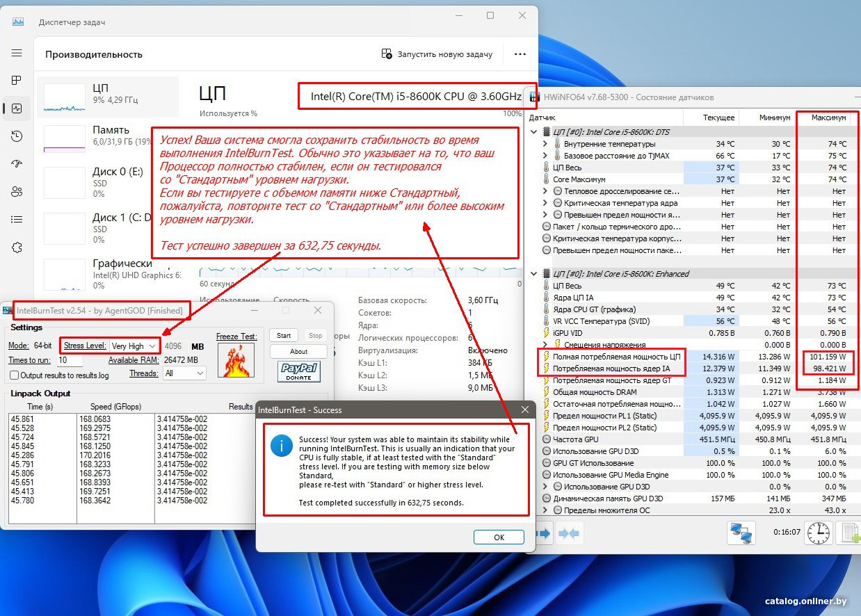Click the 45.861 time entry in Linpack Output
This screenshot has height=616, width=861.
22,419
